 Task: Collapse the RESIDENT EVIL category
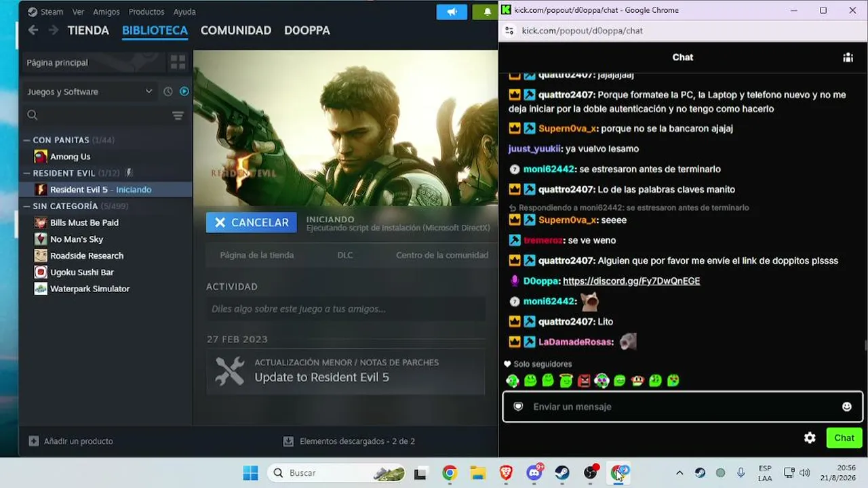coord(27,174)
